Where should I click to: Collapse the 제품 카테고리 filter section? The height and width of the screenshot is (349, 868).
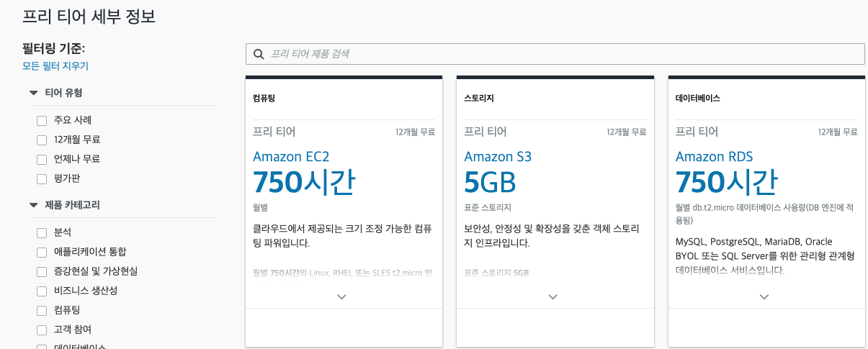pos(33,205)
